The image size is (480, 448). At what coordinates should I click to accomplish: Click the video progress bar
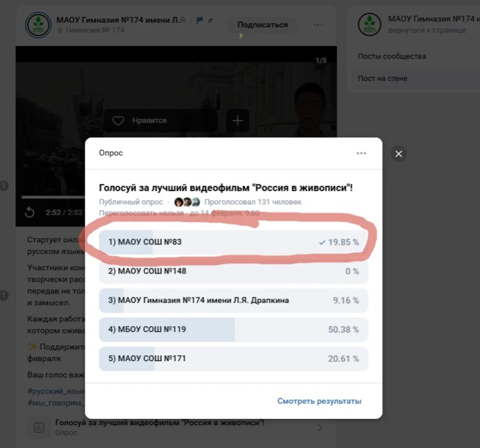(53, 197)
